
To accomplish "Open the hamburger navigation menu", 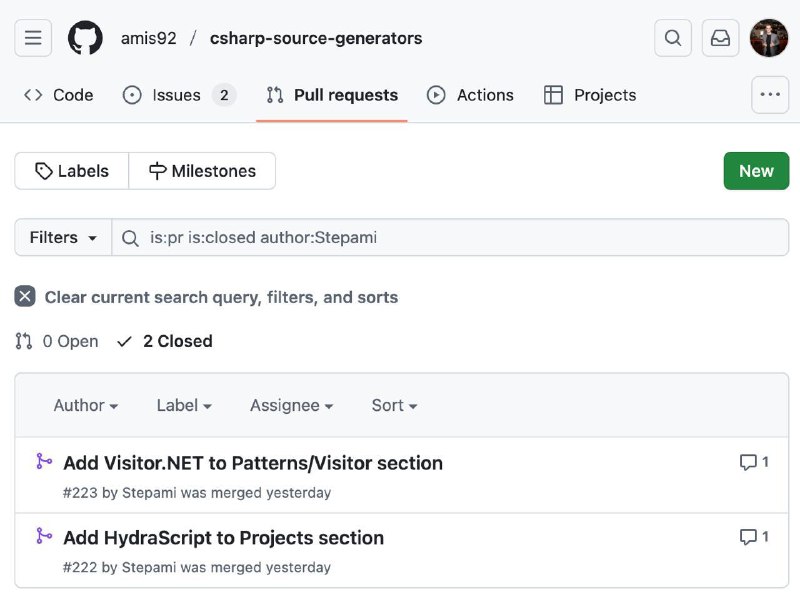I will click(x=33, y=38).
